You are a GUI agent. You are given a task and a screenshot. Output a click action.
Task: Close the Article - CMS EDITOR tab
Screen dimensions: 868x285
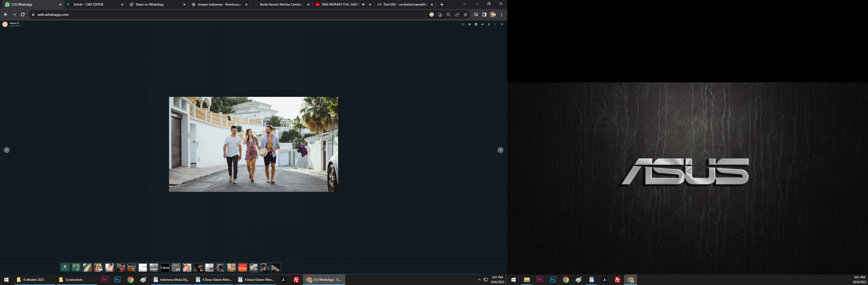tap(122, 4)
